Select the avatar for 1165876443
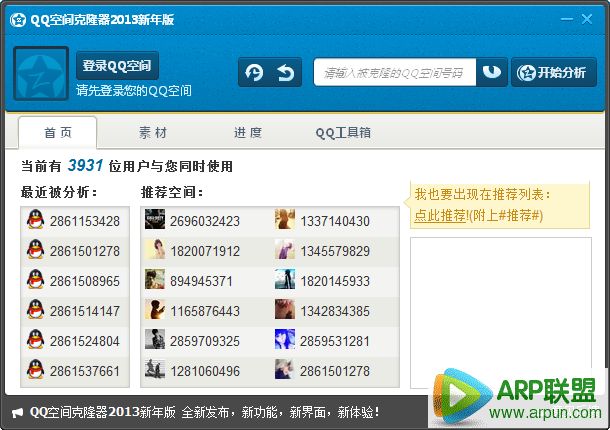 (155, 309)
